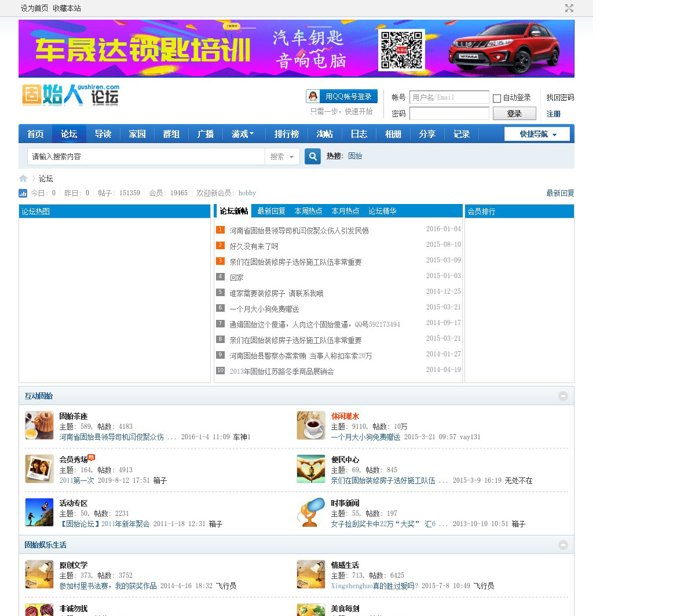Click the 登录 button

(514, 114)
